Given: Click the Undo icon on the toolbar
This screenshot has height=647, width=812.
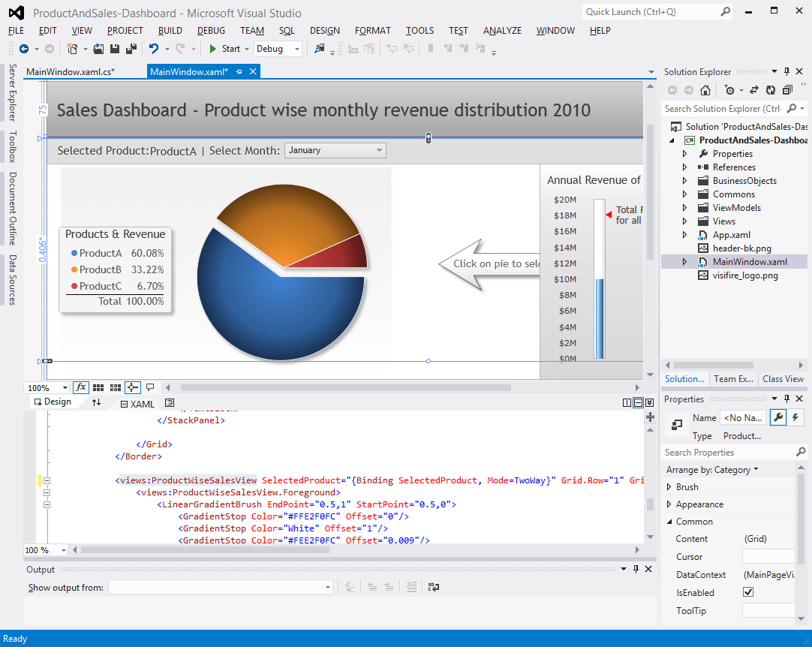Looking at the screenshot, I should tap(155, 48).
